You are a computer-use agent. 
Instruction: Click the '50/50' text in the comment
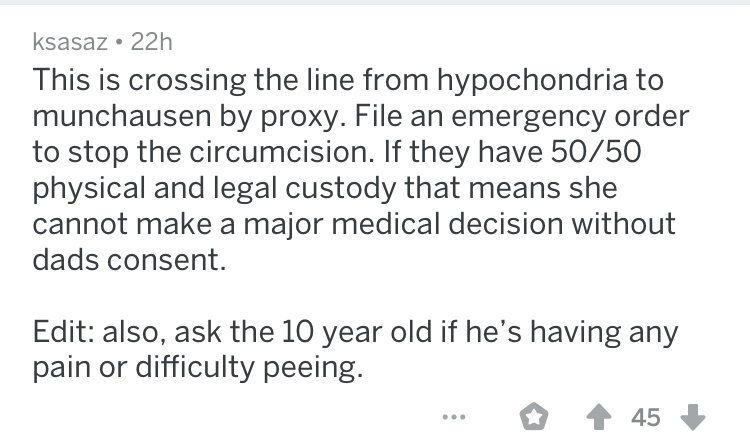pyautogui.click(x=596, y=152)
